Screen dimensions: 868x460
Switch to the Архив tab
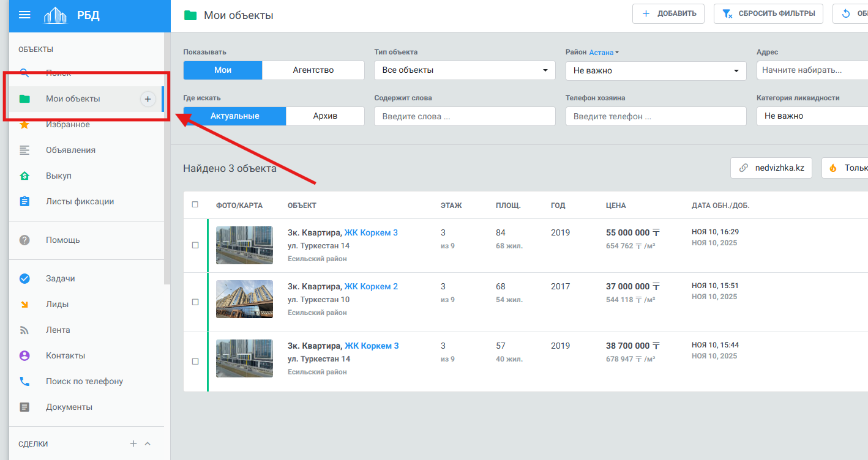[x=325, y=116]
